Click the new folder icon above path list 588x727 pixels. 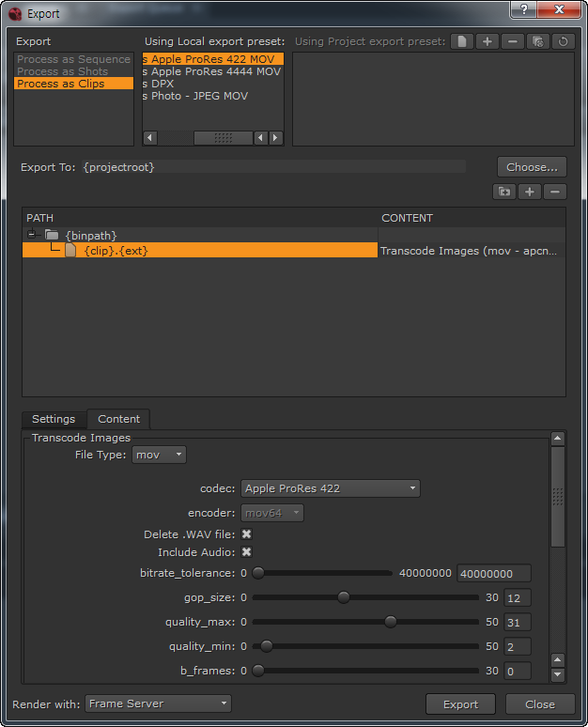[x=504, y=192]
